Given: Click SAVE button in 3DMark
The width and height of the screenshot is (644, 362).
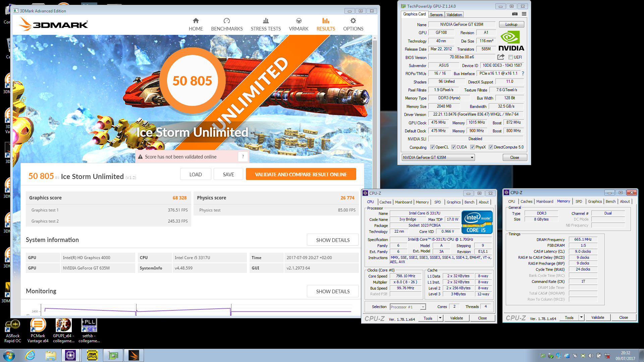Looking at the screenshot, I should (x=228, y=174).
